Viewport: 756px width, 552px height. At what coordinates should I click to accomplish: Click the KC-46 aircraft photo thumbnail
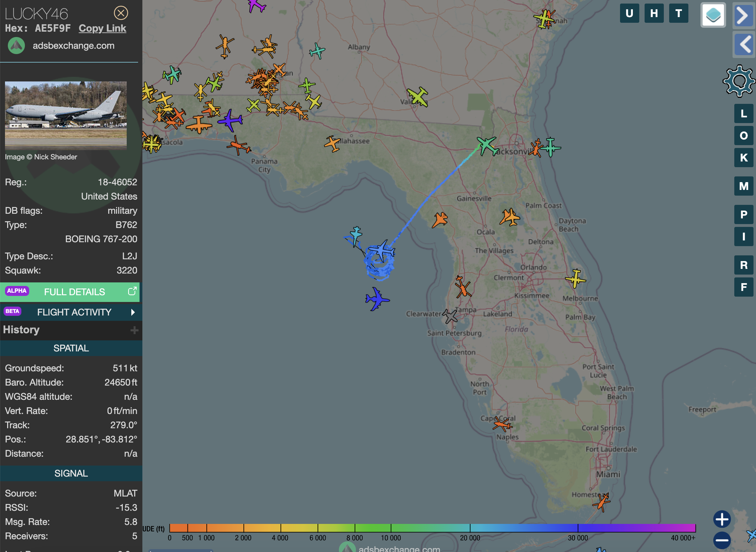pos(66,116)
